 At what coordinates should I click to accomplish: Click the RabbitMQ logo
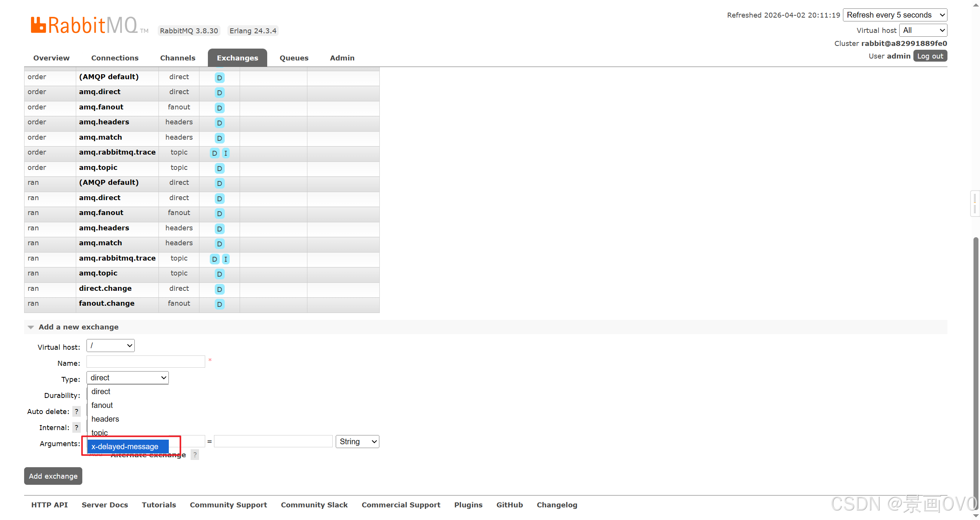coord(84,25)
